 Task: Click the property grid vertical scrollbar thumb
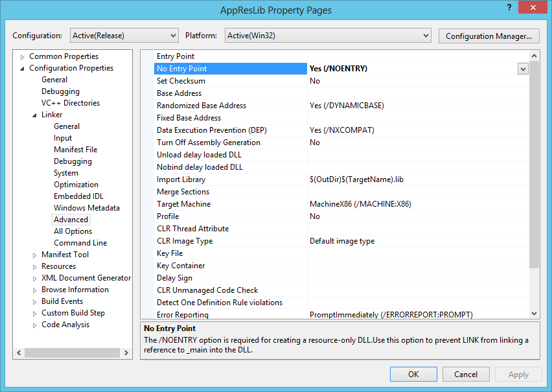point(534,165)
